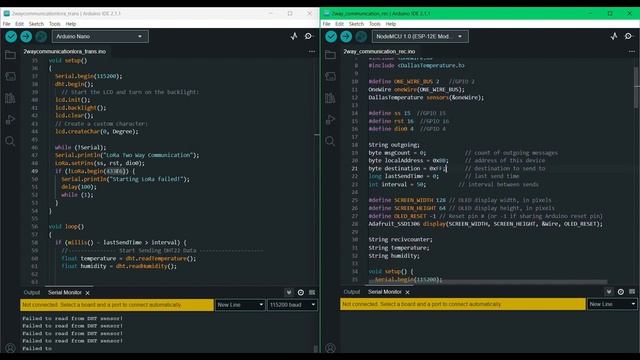Clear output in left serial monitor
The height and width of the screenshot is (360, 640).
pos(312,292)
